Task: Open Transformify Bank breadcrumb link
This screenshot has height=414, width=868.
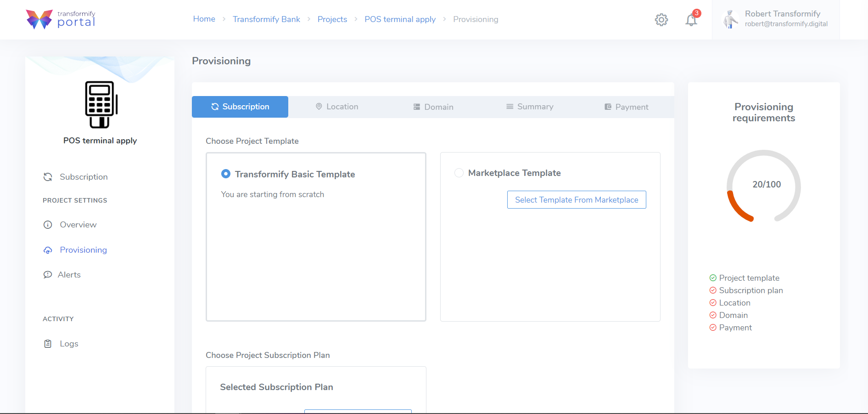Action: [x=266, y=19]
